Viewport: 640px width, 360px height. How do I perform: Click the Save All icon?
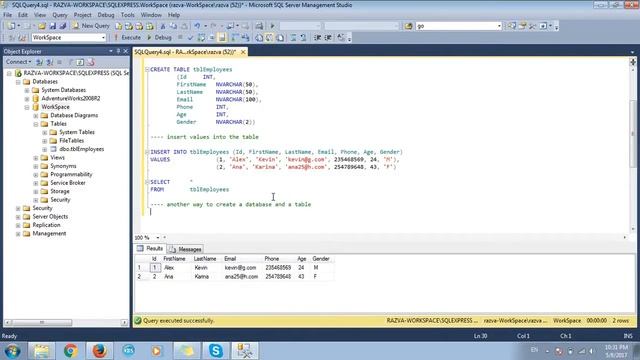coord(63,26)
